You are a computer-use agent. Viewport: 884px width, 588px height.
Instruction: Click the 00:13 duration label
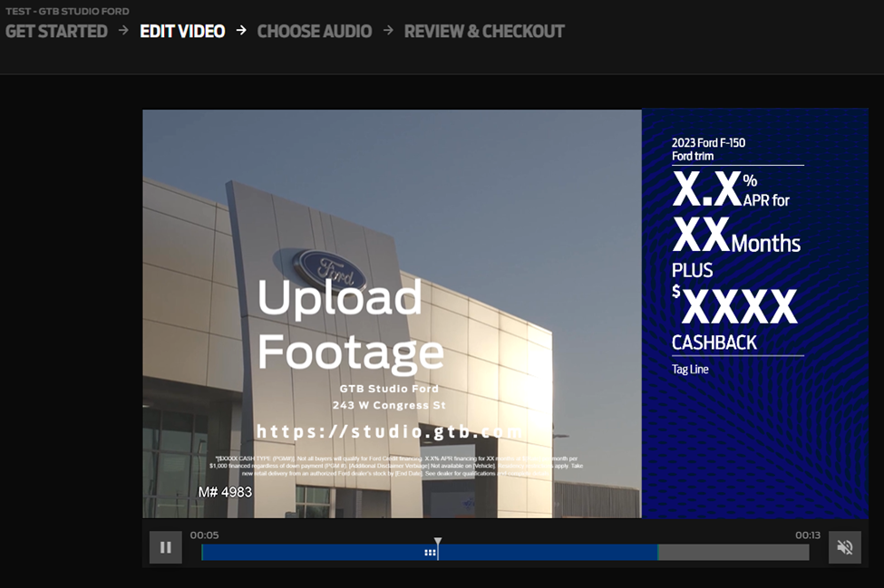[808, 535]
